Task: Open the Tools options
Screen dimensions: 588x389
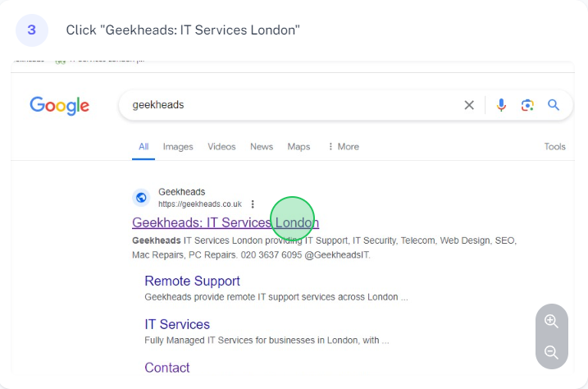Action: point(554,147)
